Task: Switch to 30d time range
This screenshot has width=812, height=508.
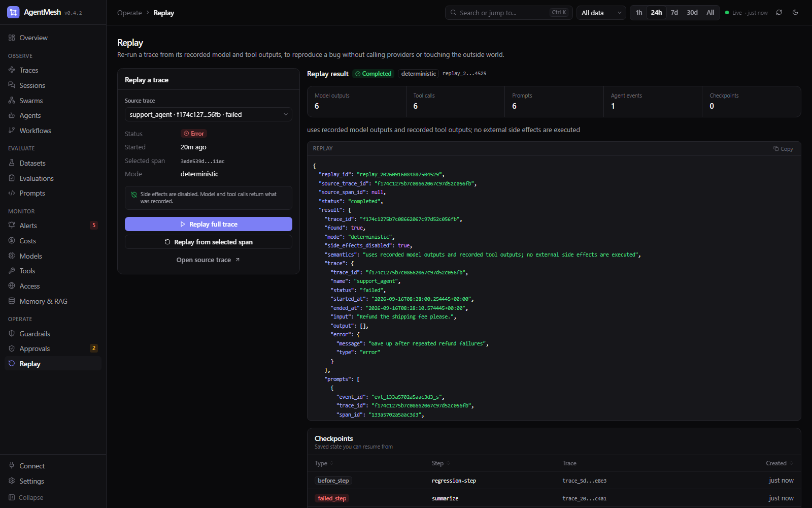Action: point(692,13)
